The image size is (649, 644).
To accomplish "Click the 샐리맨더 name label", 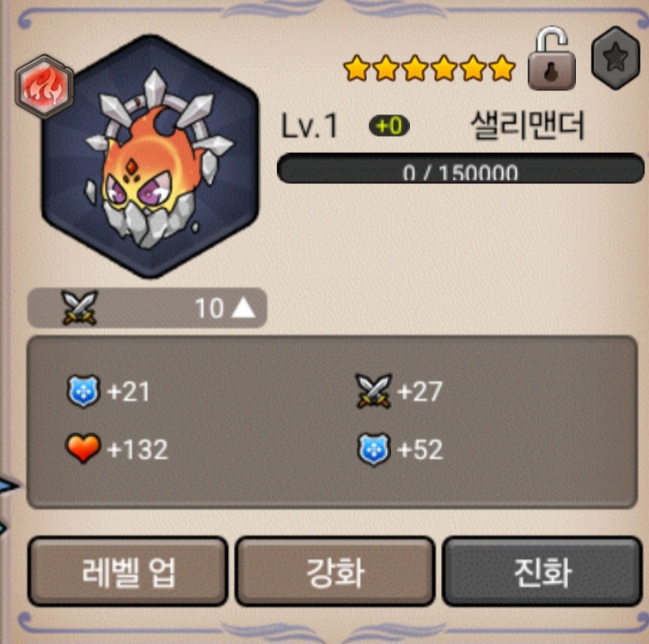I will (x=528, y=125).
